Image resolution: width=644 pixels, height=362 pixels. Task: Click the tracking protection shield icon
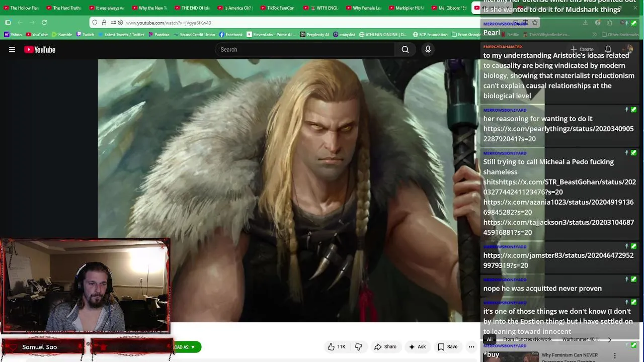tap(95, 23)
